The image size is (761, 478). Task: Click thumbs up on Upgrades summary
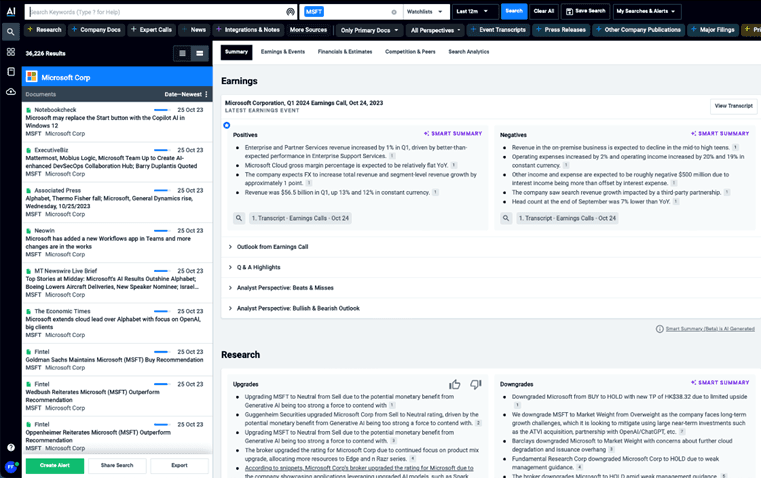tap(454, 384)
